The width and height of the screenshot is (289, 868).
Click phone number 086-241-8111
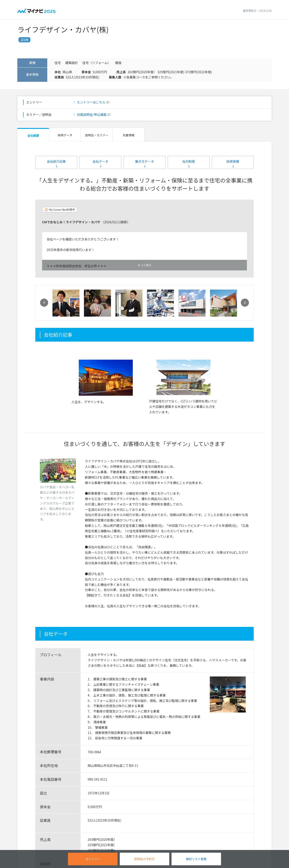click(x=97, y=779)
